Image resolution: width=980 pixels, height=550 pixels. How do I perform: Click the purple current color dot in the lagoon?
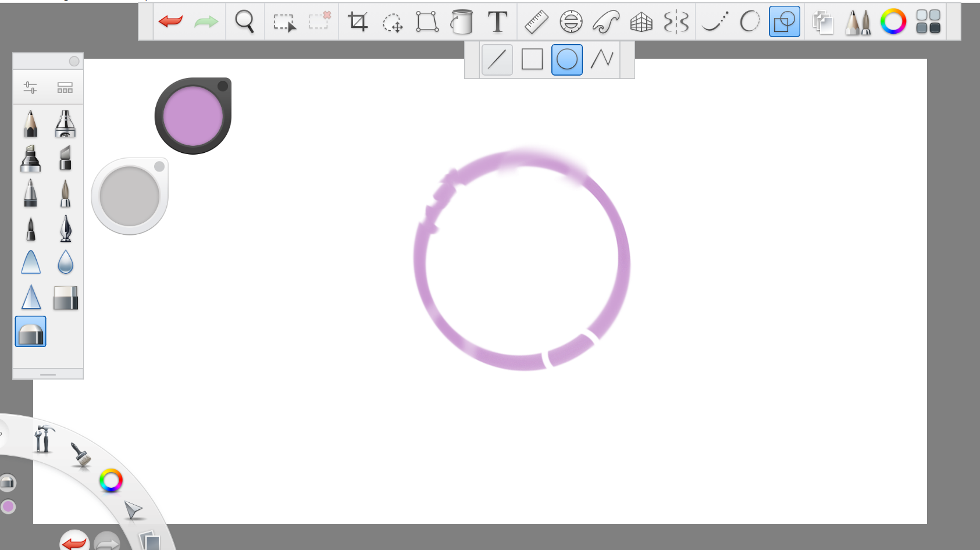(x=8, y=506)
